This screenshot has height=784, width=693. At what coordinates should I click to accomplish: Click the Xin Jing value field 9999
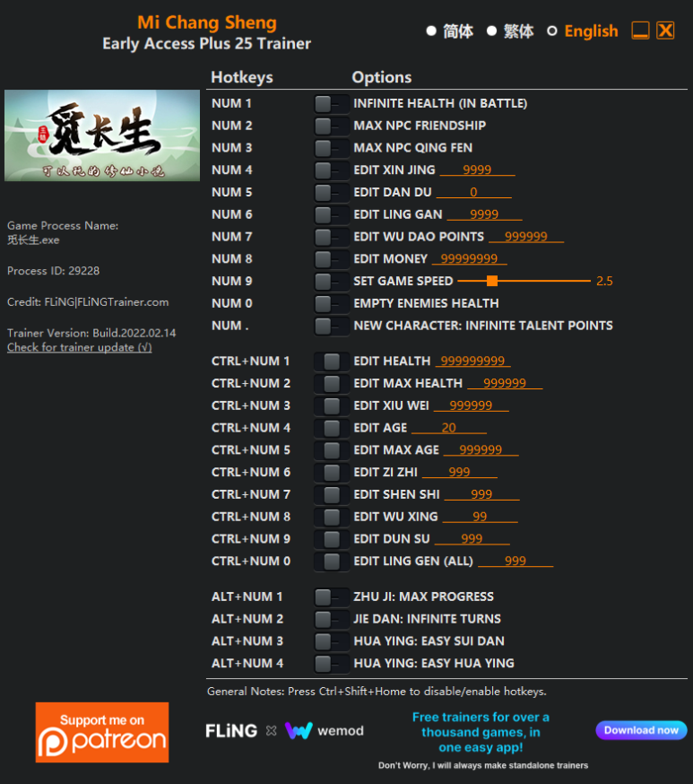click(477, 170)
